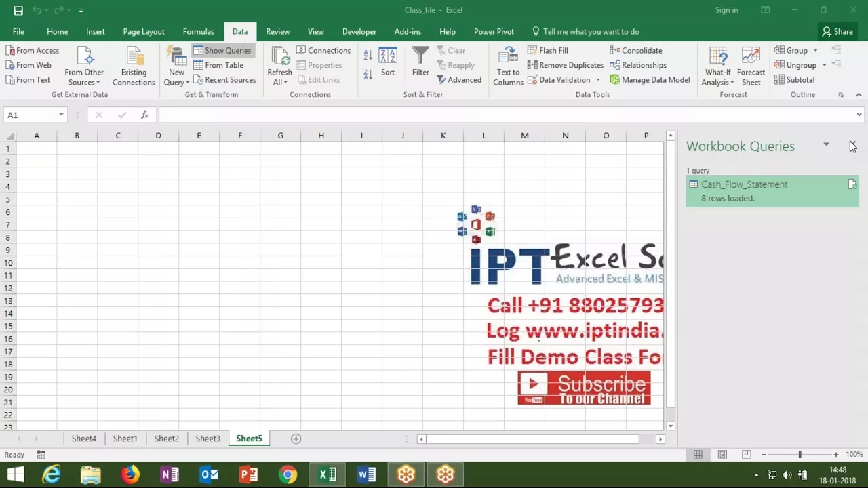Expand the Ungroup dropdown arrow
Screen dimensions: 868x488
click(x=824, y=65)
